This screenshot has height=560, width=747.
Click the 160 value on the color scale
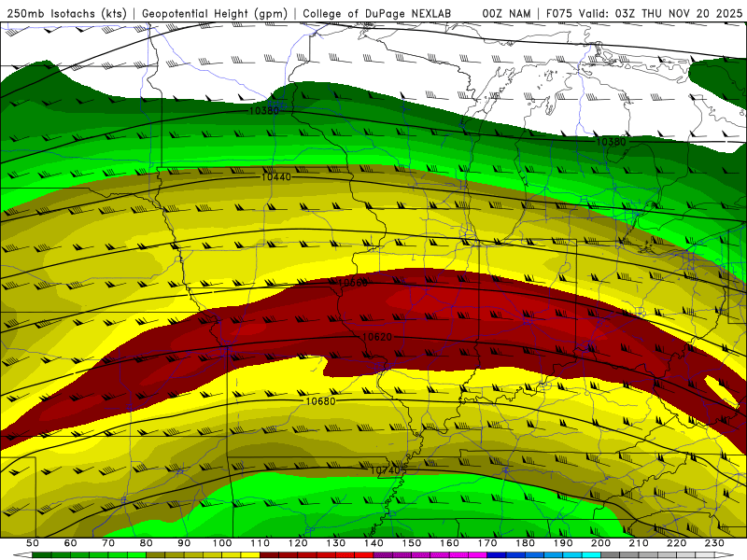tap(449, 543)
